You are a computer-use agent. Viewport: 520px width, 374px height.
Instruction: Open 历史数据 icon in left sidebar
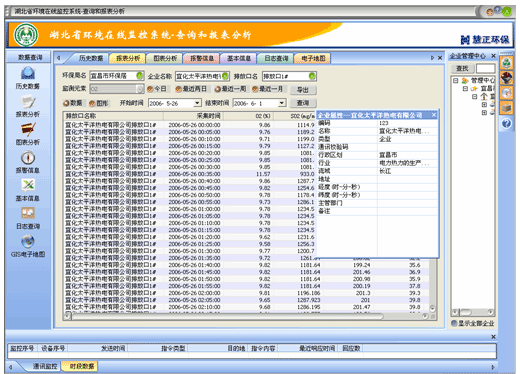click(x=28, y=73)
